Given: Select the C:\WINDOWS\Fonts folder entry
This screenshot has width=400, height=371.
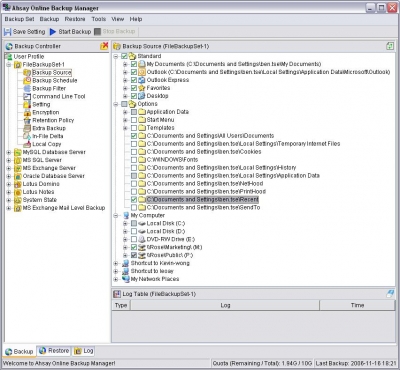Looking at the screenshot, I should tap(172, 160).
